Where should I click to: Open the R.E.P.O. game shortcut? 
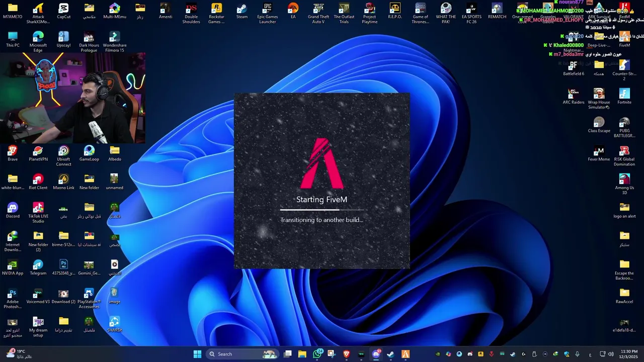(x=395, y=11)
